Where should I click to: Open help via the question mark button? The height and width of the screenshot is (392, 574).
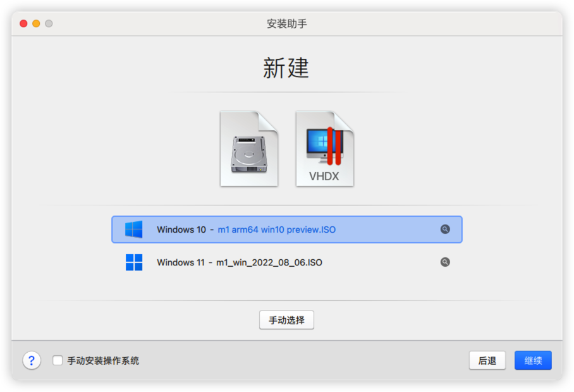[x=32, y=360]
